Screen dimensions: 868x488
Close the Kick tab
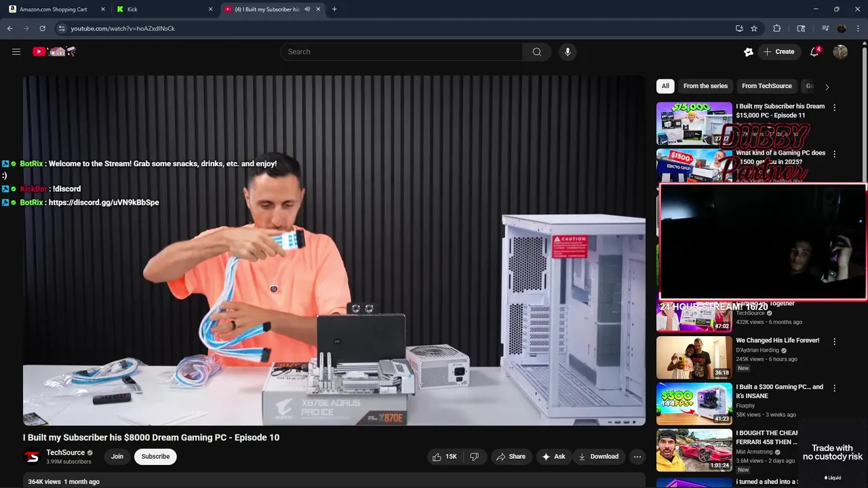click(x=210, y=9)
